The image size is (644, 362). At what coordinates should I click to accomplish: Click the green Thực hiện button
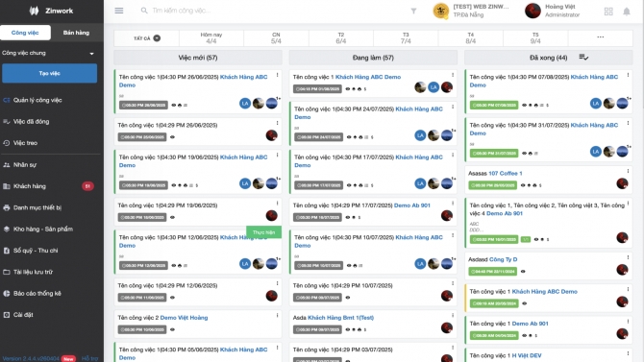(x=263, y=232)
